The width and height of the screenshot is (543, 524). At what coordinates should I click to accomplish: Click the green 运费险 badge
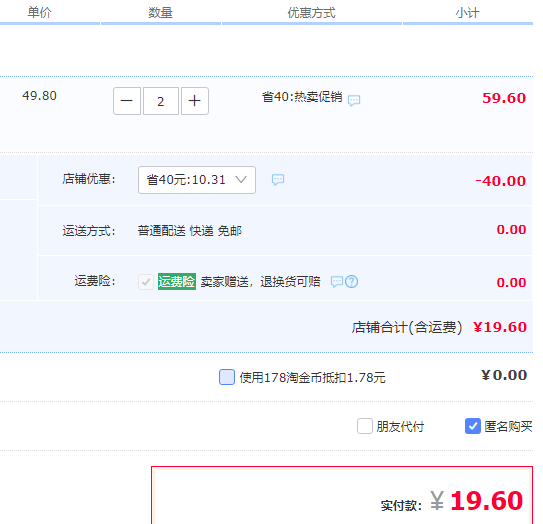tap(177, 281)
